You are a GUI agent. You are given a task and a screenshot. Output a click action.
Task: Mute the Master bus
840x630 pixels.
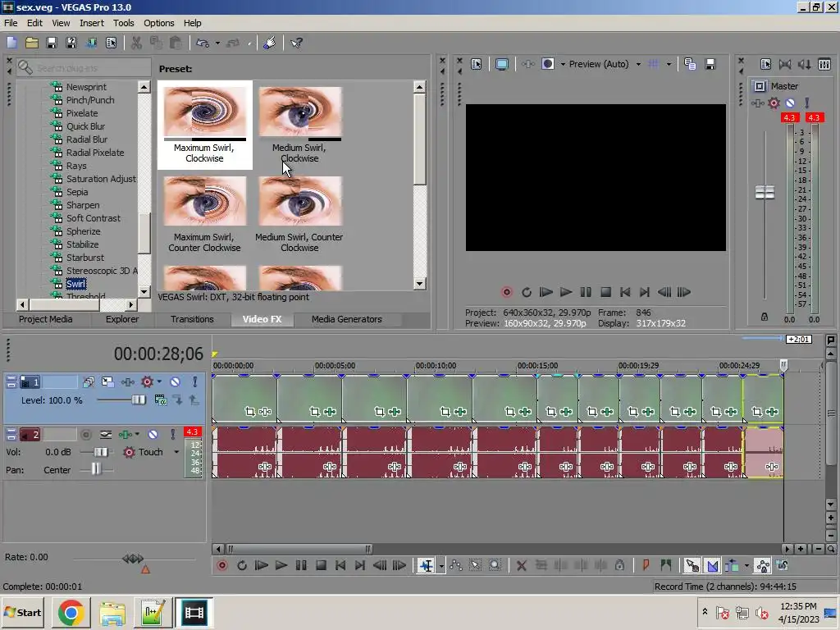pyautogui.click(x=790, y=103)
